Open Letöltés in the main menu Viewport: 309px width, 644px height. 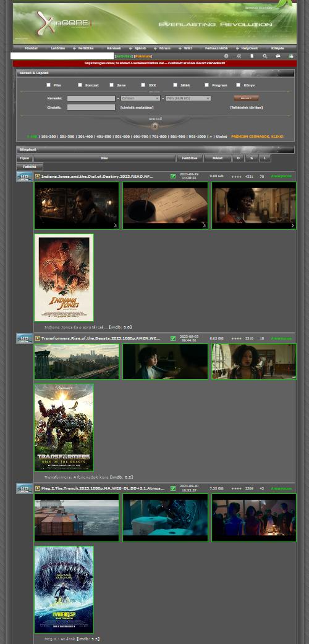[58, 48]
